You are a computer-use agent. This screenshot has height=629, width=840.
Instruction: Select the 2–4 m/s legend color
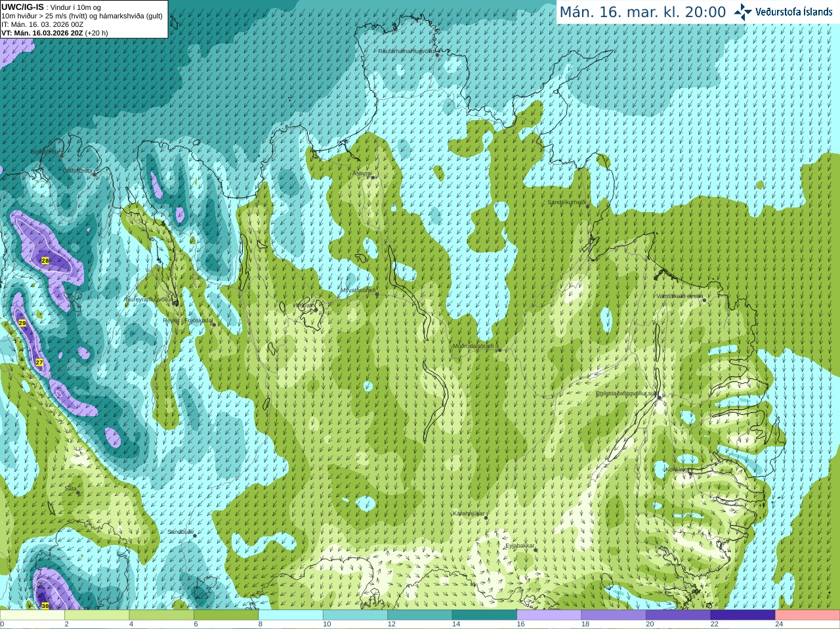coord(97,615)
